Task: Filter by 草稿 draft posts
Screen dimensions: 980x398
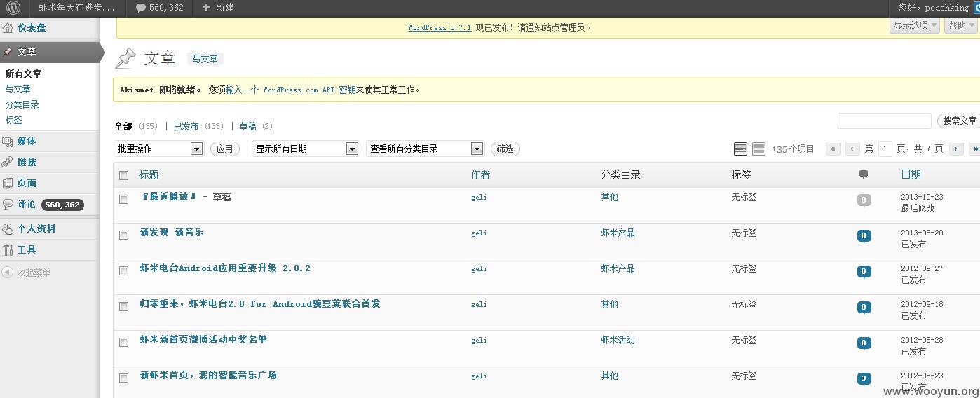Action: [x=247, y=126]
